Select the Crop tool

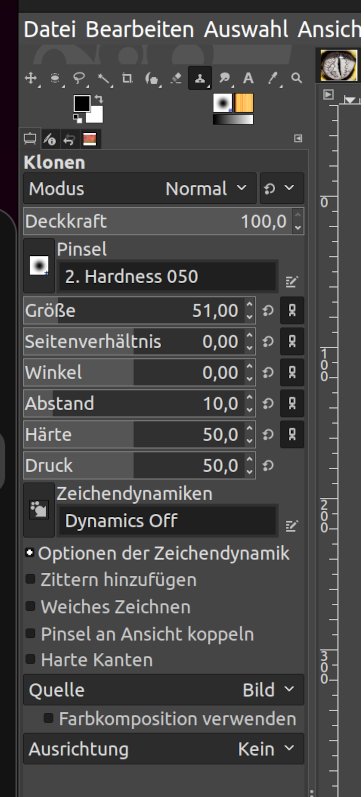(127, 78)
